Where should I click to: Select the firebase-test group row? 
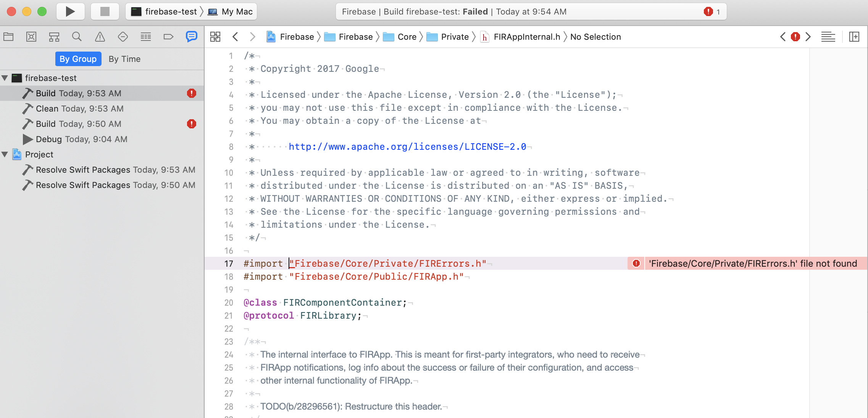[x=102, y=78]
